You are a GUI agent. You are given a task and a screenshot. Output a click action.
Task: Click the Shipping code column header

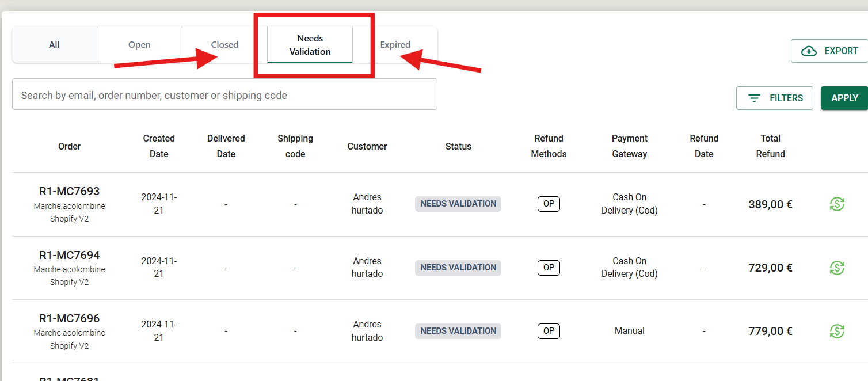point(295,146)
